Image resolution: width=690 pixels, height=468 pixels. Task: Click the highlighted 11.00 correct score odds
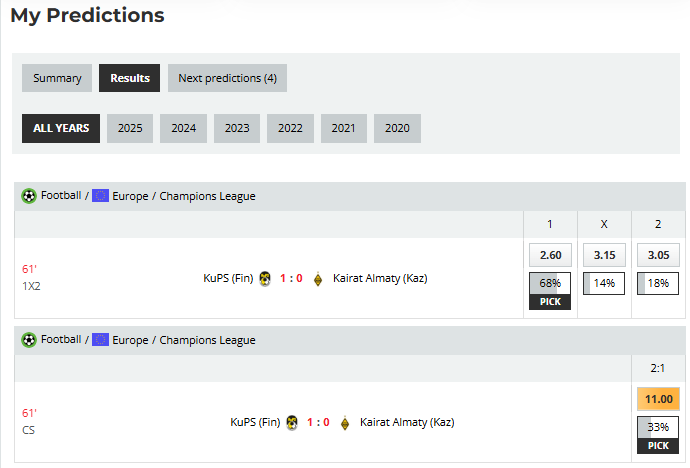click(658, 398)
